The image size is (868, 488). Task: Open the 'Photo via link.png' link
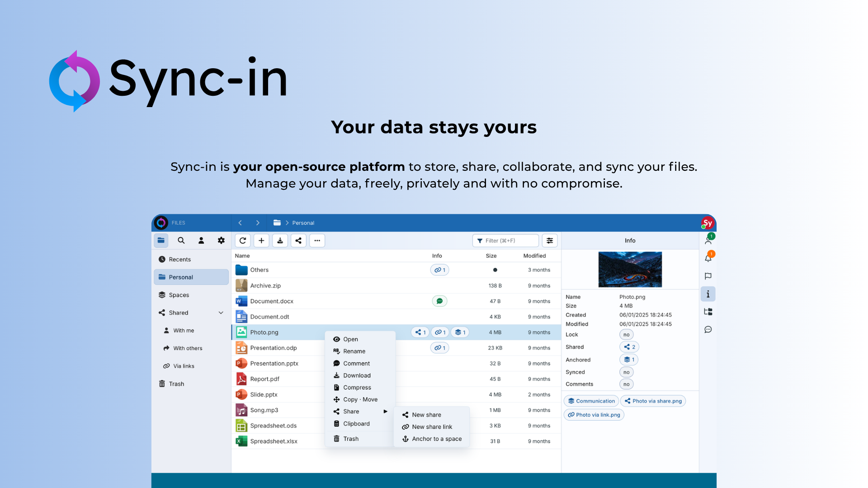(x=594, y=414)
